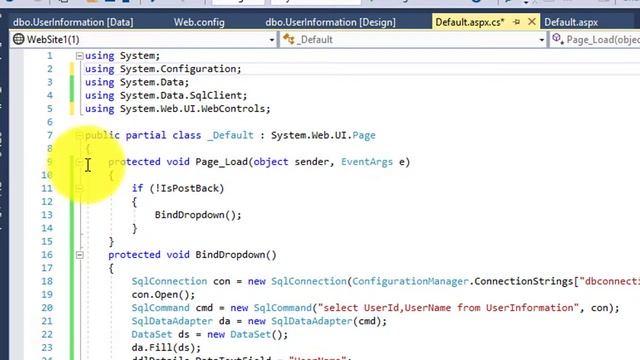This screenshot has height=360, width=640.
Task: Select the Default.aspx.cs* tab
Action: [470, 22]
